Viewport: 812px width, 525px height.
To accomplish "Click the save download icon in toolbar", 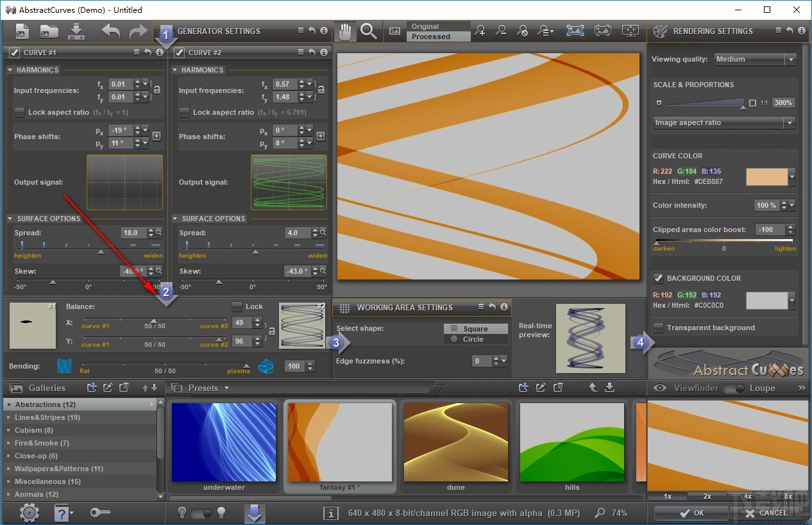I will (76, 31).
